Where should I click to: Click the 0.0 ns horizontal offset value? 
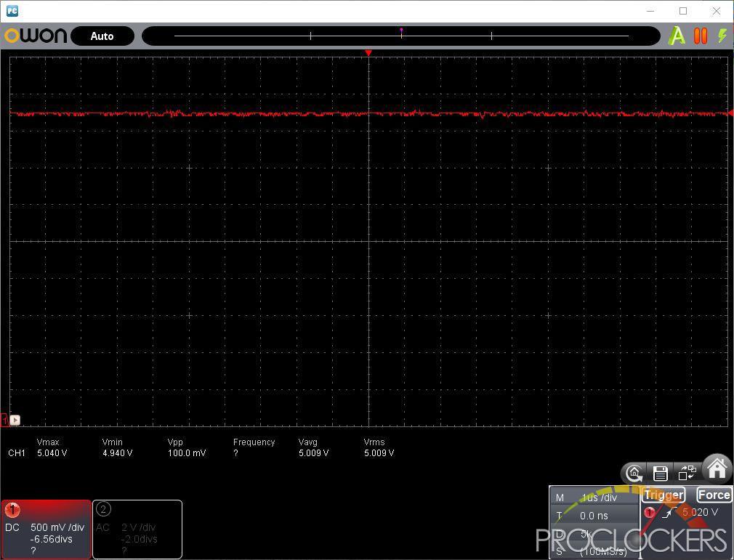pyautogui.click(x=594, y=516)
